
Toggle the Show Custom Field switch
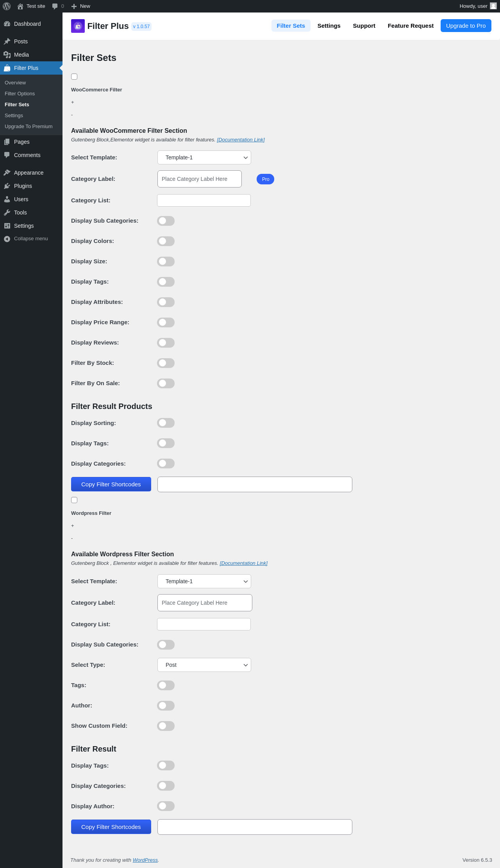click(166, 726)
